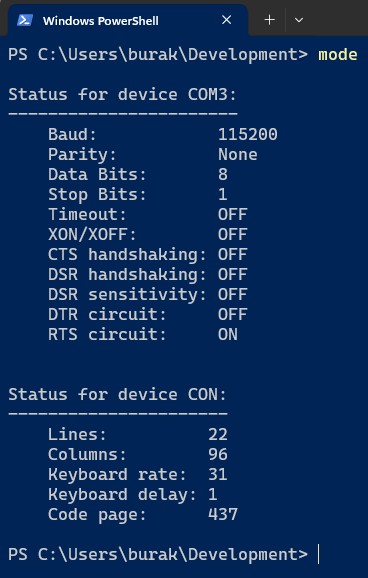Close the Windows PowerShell tab
368x578 pixels.
pos(226,20)
